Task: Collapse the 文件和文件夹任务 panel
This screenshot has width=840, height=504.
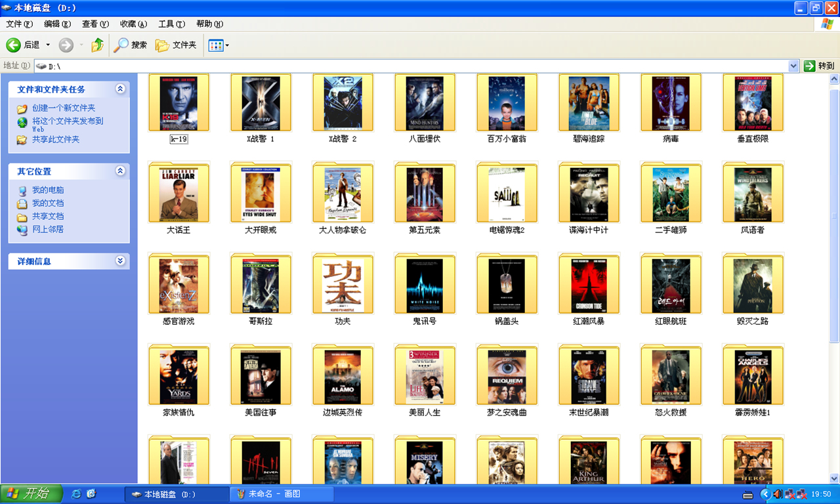Action: (x=120, y=89)
